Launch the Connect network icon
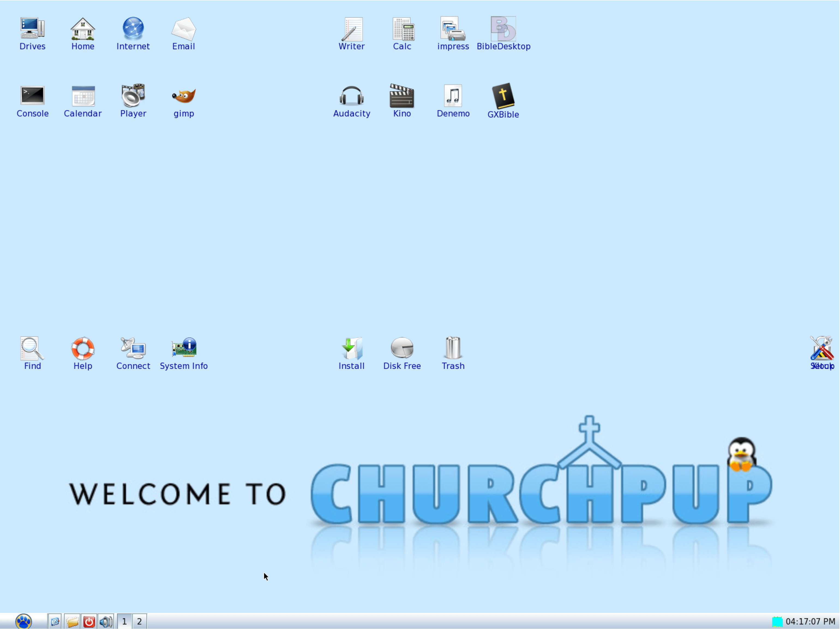 click(133, 348)
